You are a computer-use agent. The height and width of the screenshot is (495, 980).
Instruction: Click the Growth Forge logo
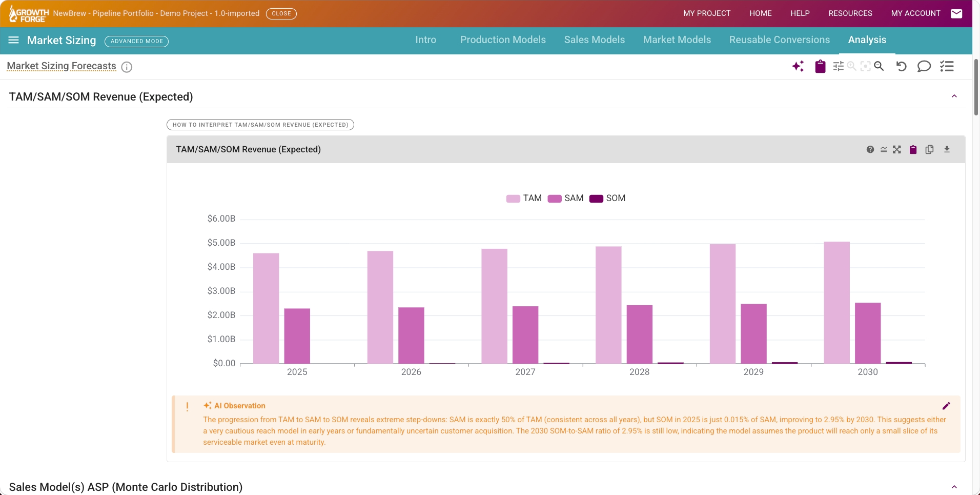(x=29, y=14)
